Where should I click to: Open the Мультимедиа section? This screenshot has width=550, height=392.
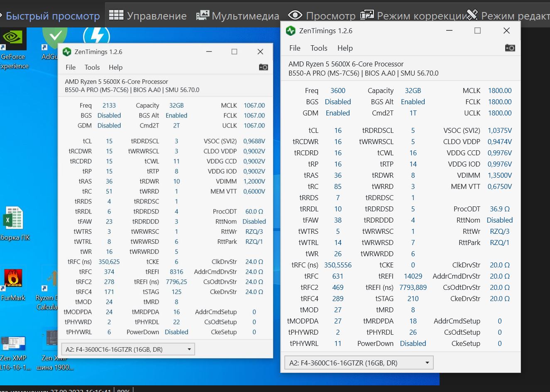coord(237,16)
